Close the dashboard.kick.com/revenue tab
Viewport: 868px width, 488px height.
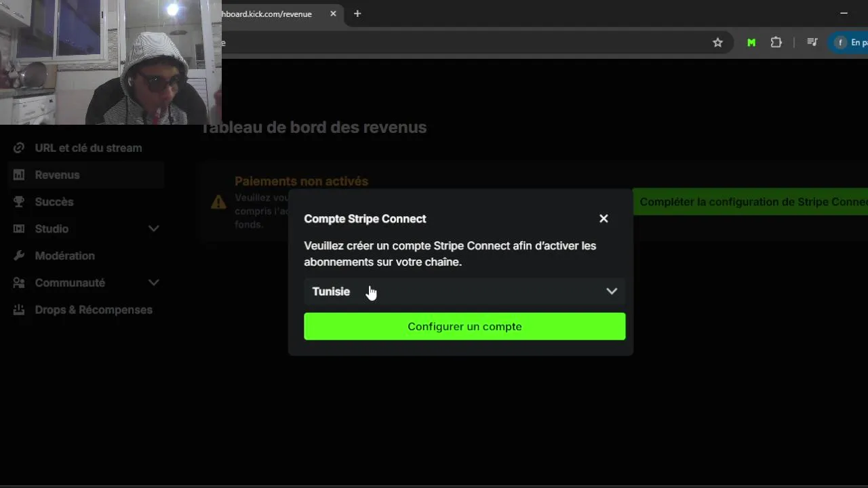333,14
